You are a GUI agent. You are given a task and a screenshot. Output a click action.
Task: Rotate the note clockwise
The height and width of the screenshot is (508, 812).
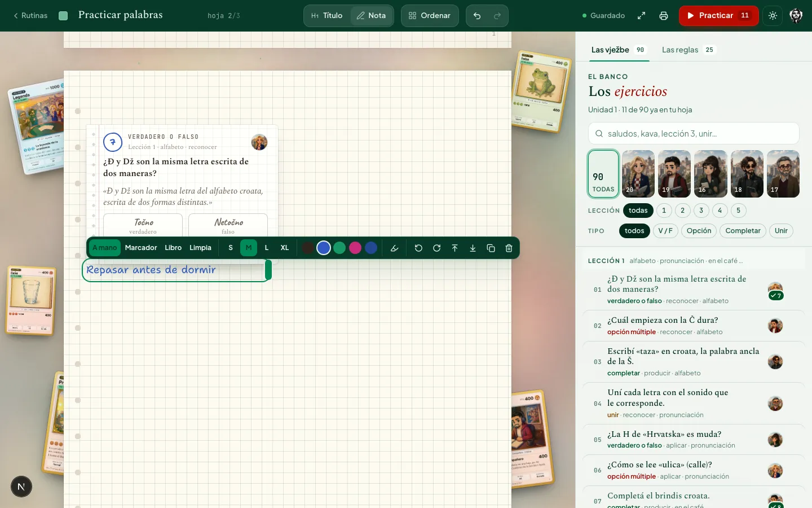(x=436, y=248)
